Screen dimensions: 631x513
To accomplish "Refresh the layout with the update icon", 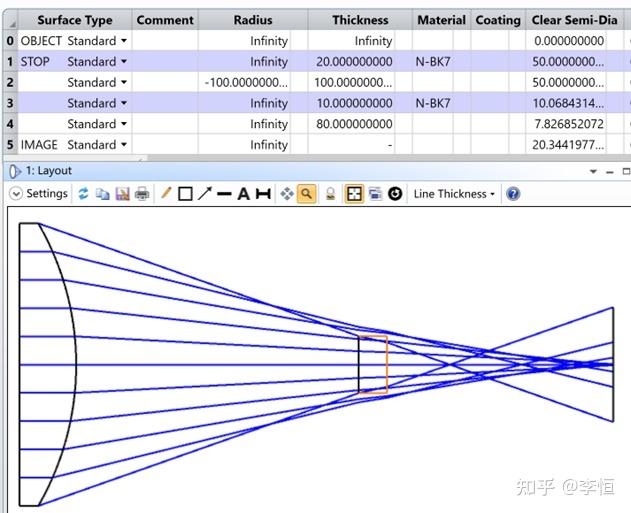I will pos(83,194).
